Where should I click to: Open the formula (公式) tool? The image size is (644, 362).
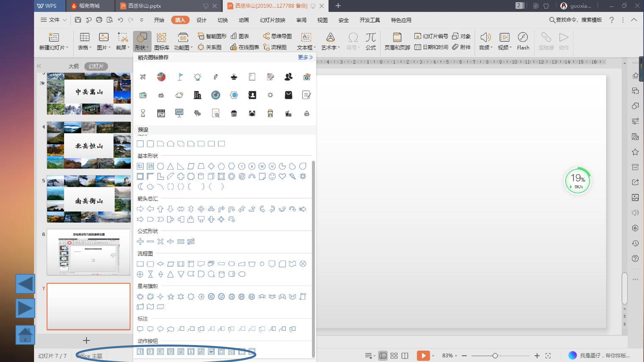point(370,41)
